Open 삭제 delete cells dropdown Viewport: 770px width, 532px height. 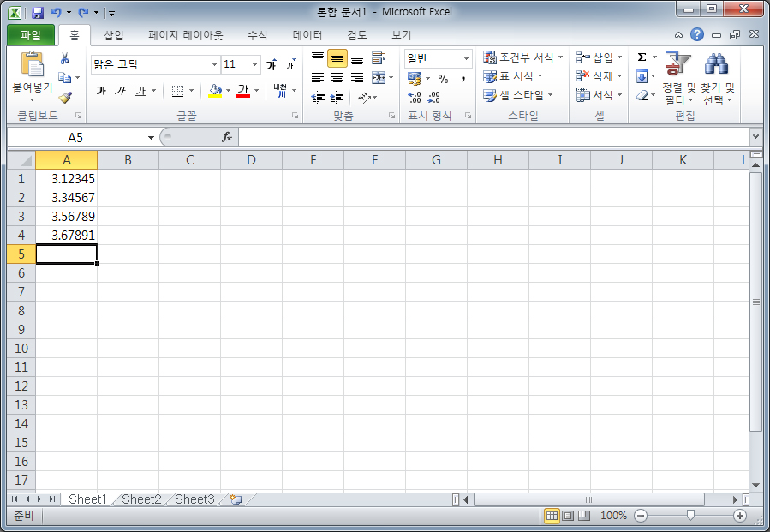(599, 76)
